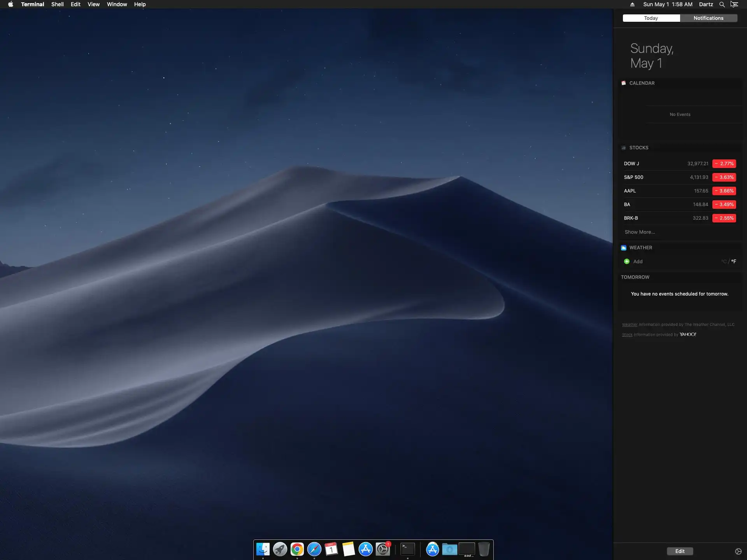This screenshot has height=560, width=747.
Task: Open Calendar app in Dock
Action: click(x=331, y=549)
